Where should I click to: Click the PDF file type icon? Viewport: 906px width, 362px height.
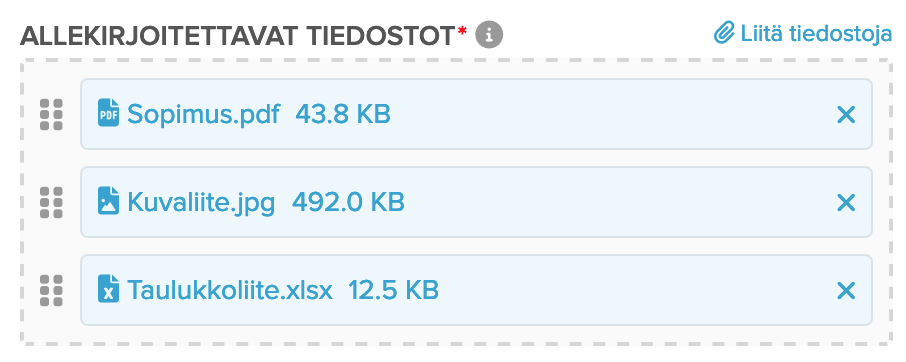coord(108,113)
